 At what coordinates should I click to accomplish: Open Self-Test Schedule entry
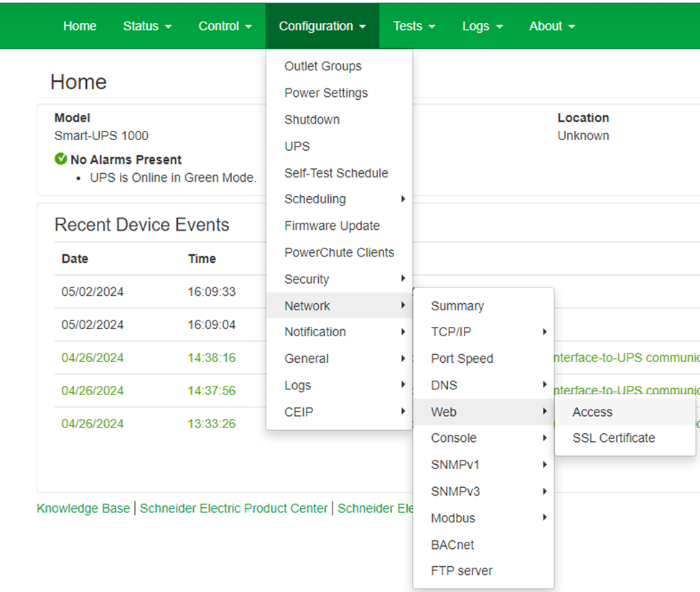pos(339,173)
